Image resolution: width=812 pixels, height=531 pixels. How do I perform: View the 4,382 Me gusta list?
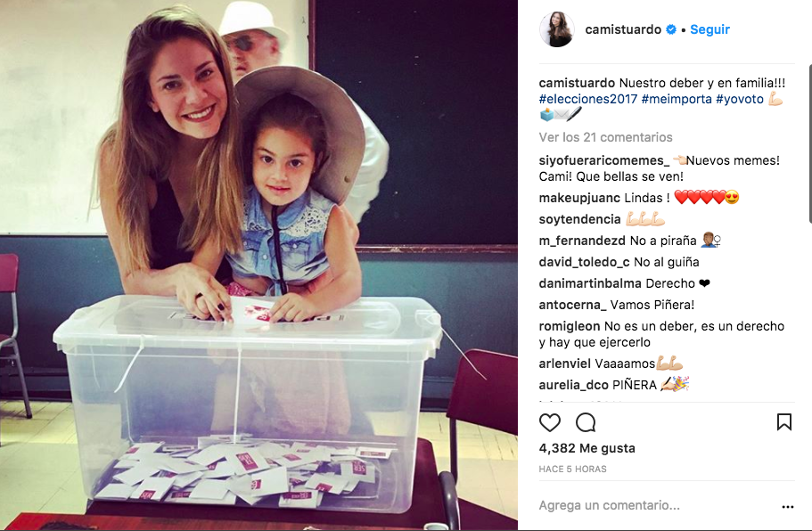[586, 448]
